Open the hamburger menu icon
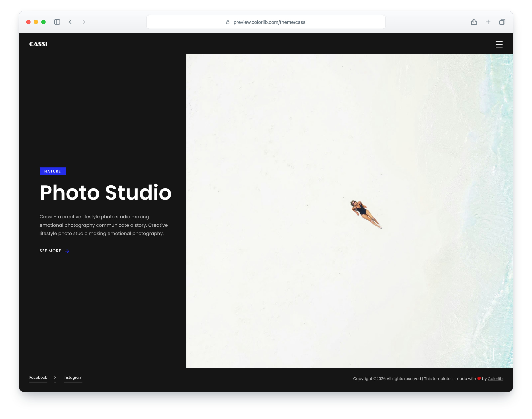532x419 pixels. tap(499, 44)
